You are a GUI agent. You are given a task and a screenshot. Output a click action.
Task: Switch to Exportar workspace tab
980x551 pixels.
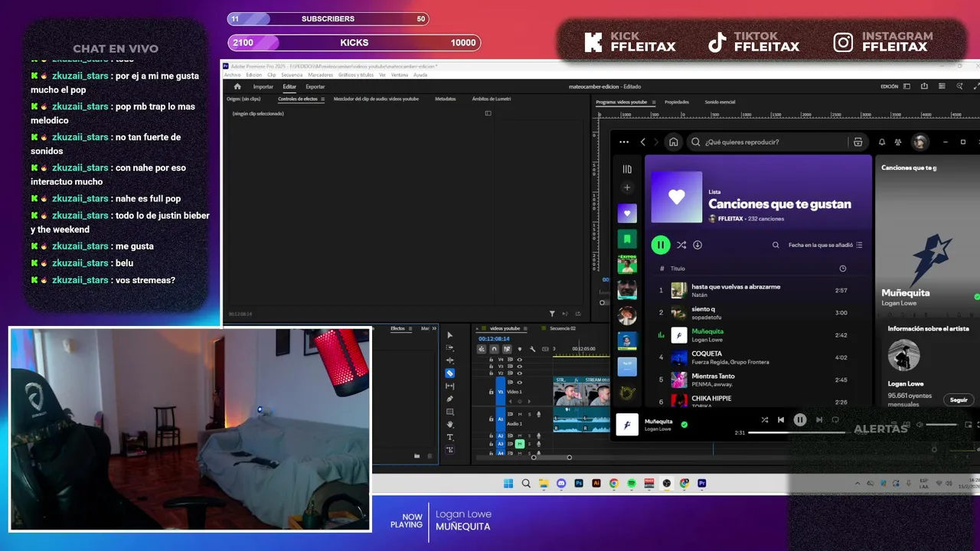pyautogui.click(x=315, y=86)
